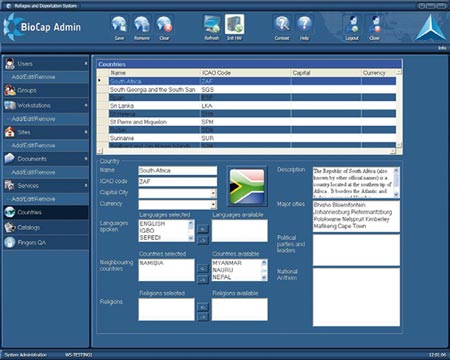Open the Capital City dropdown

[214, 193]
